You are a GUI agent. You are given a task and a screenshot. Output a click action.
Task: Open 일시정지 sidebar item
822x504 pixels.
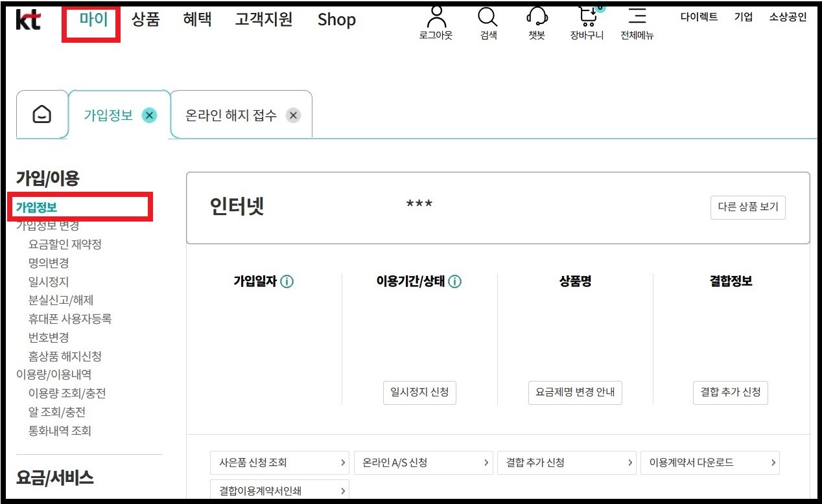[x=49, y=282]
